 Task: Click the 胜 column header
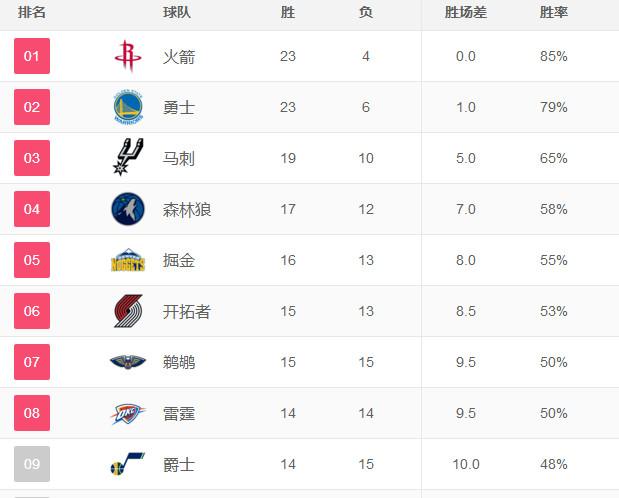tap(288, 12)
